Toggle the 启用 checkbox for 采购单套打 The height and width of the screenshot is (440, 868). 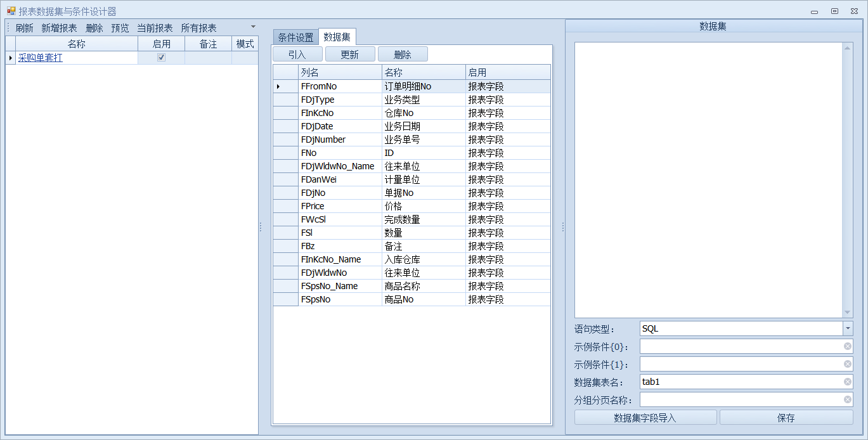pos(161,57)
